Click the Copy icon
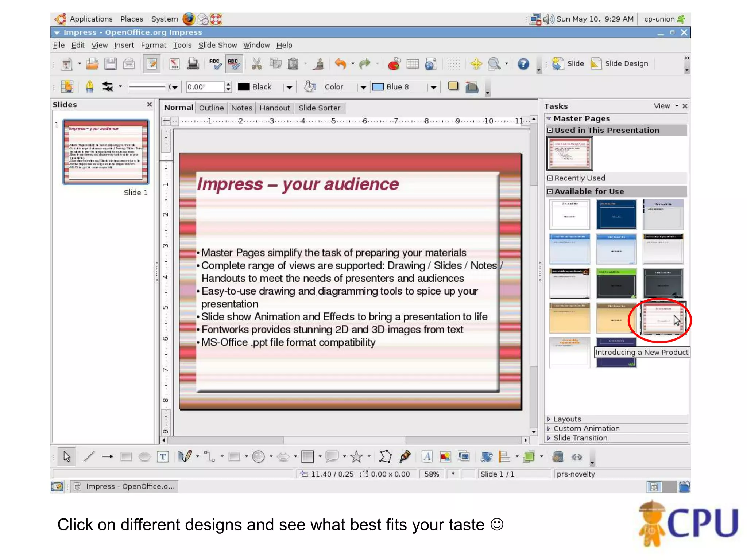 pos(275,64)
